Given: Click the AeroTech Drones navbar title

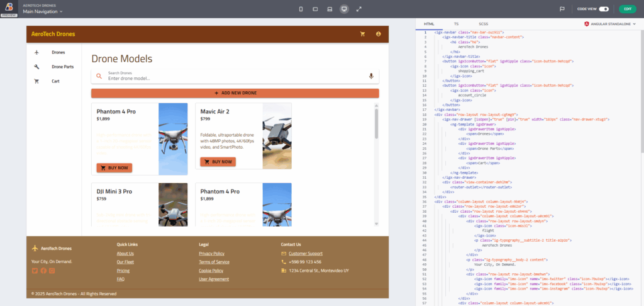Looking at the screenshot, I should (x=53, y=34).
